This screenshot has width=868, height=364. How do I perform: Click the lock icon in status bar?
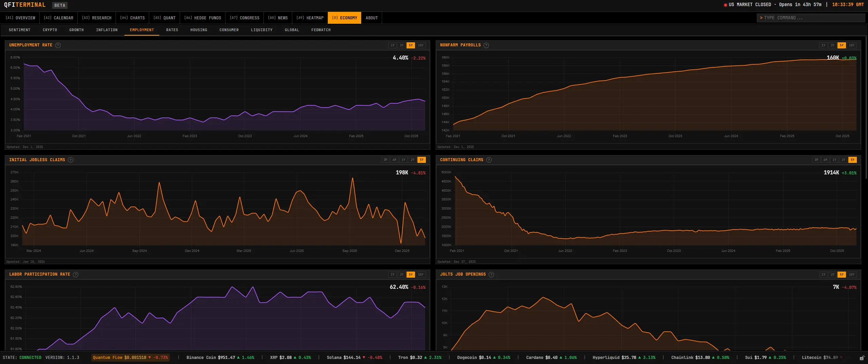pyautogui.click(x=862, y=358)
